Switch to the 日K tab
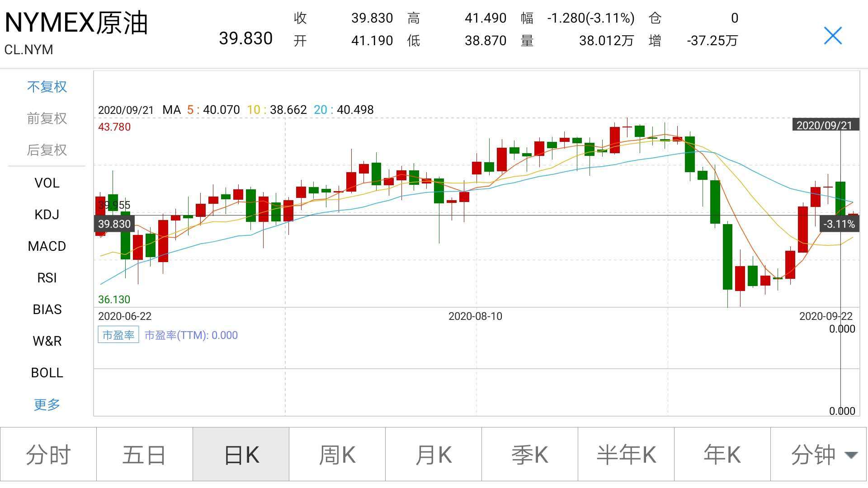 point(241,455)
